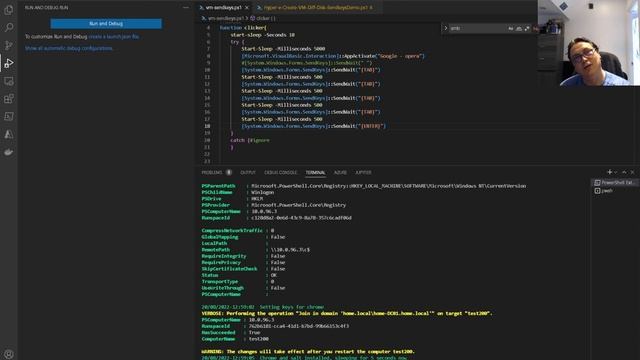The image size is (640, 360).
Task: Show all automatic debug configurations link
Action: coord(69,48)
